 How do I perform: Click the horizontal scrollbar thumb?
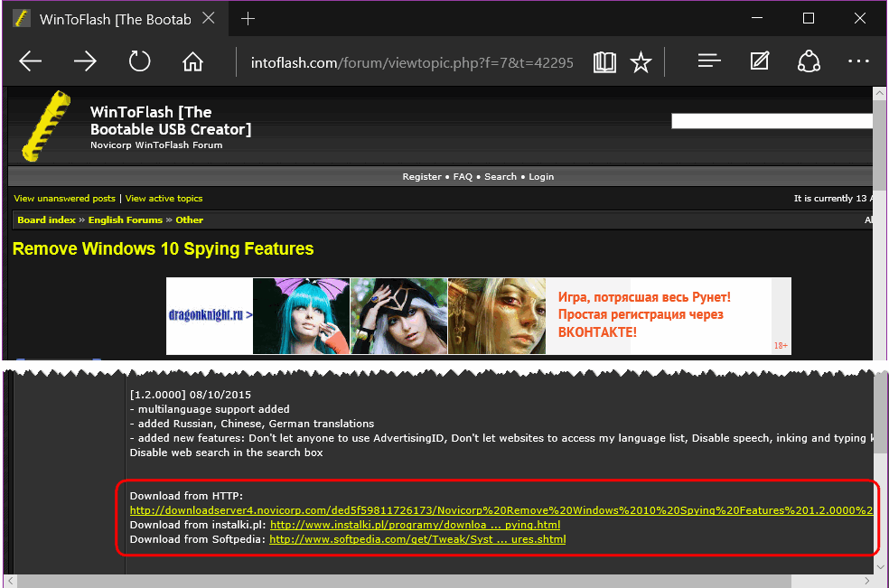tap(404, 581)
